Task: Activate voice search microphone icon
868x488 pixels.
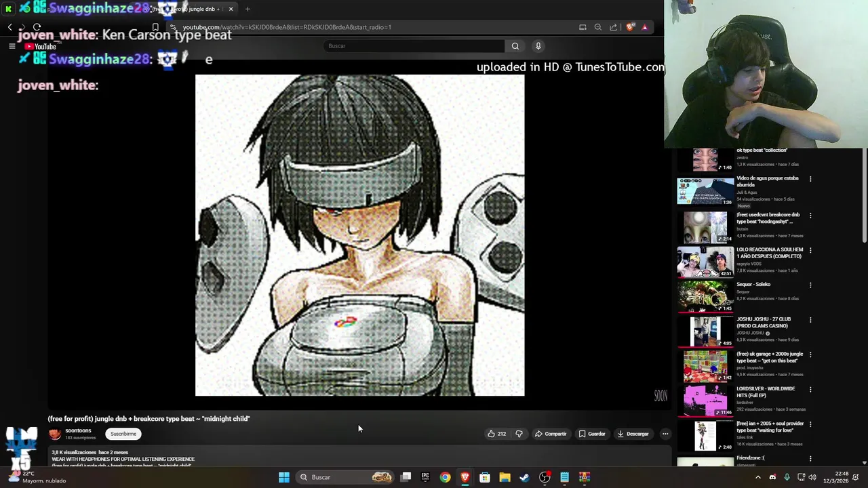Action: (538, 46)
